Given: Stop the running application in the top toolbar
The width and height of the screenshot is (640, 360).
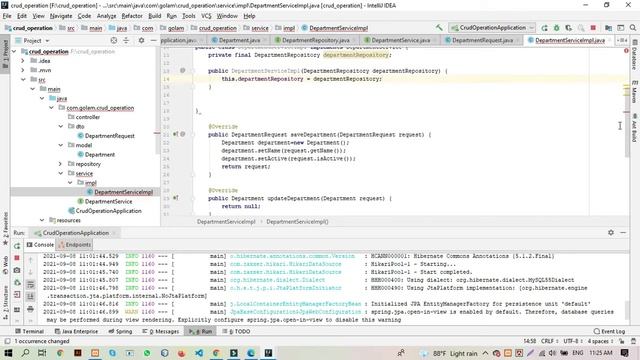Looking at the screenshot, I should point(593,28).
